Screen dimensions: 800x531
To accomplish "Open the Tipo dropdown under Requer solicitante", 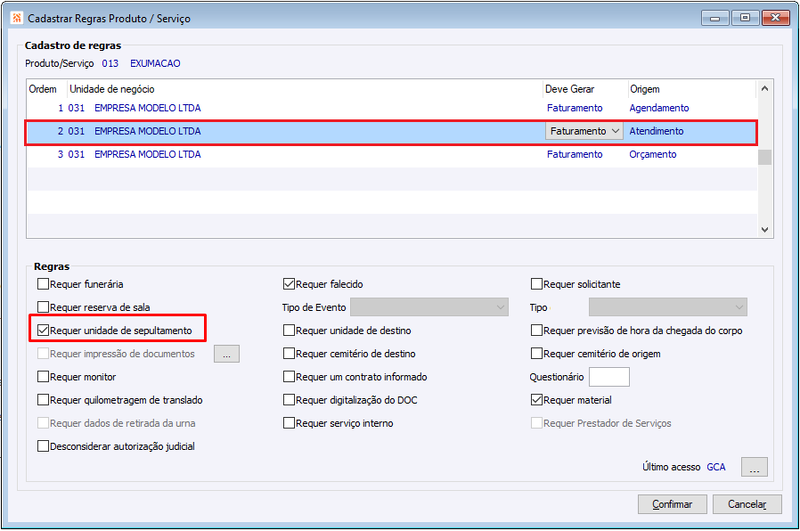I will pyautogui.click(x=668, y=307).
